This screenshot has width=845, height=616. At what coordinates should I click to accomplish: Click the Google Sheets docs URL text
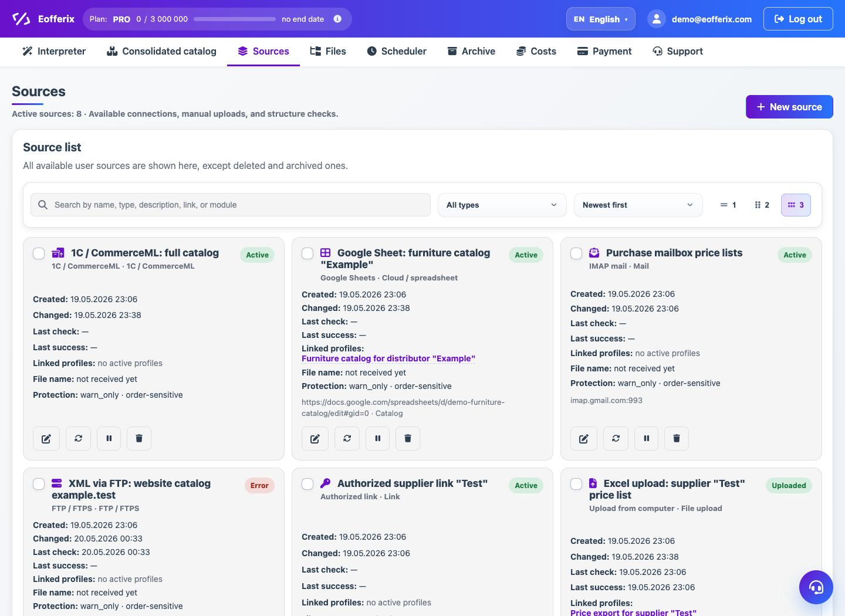(x=403, y=408)
